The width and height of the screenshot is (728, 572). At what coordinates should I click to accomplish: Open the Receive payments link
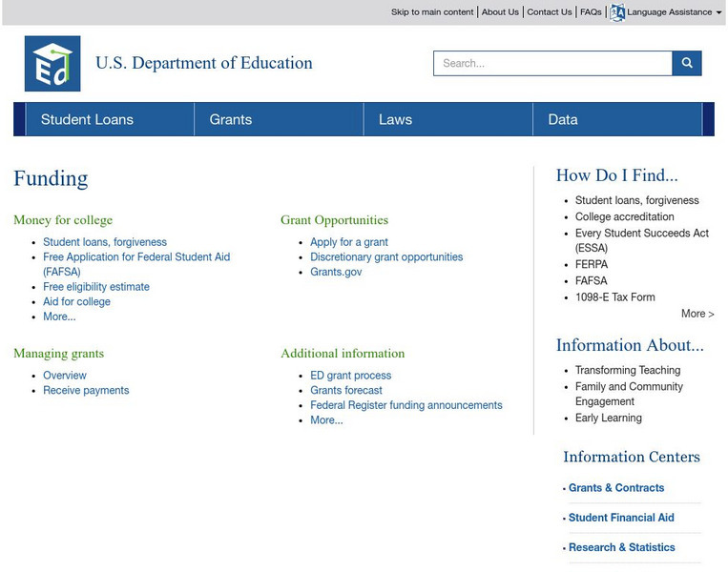pos(86,390)
